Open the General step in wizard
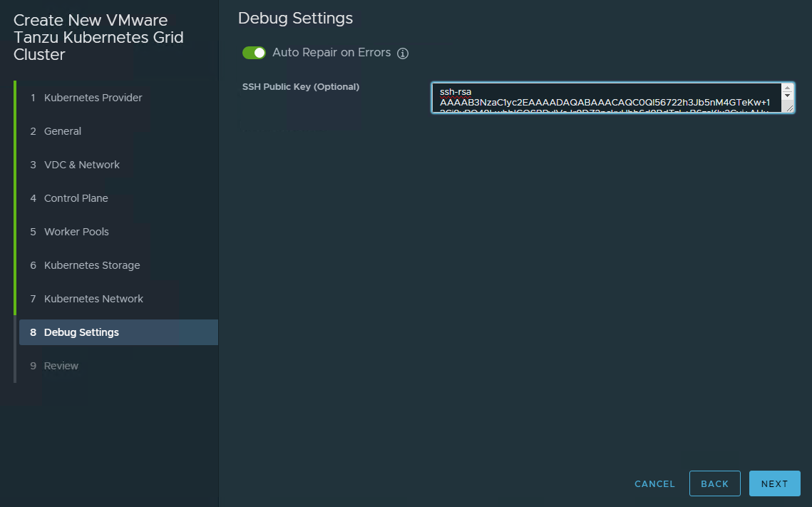Viewport: 812px width, 507px height. click(63, 131)
